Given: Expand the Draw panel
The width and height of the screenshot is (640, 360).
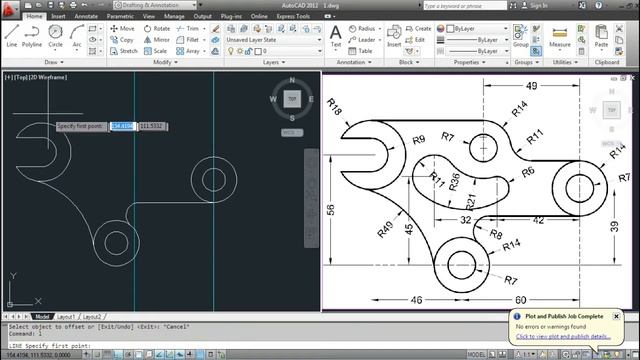Looking at the screenshot, I should click(54, 62).
